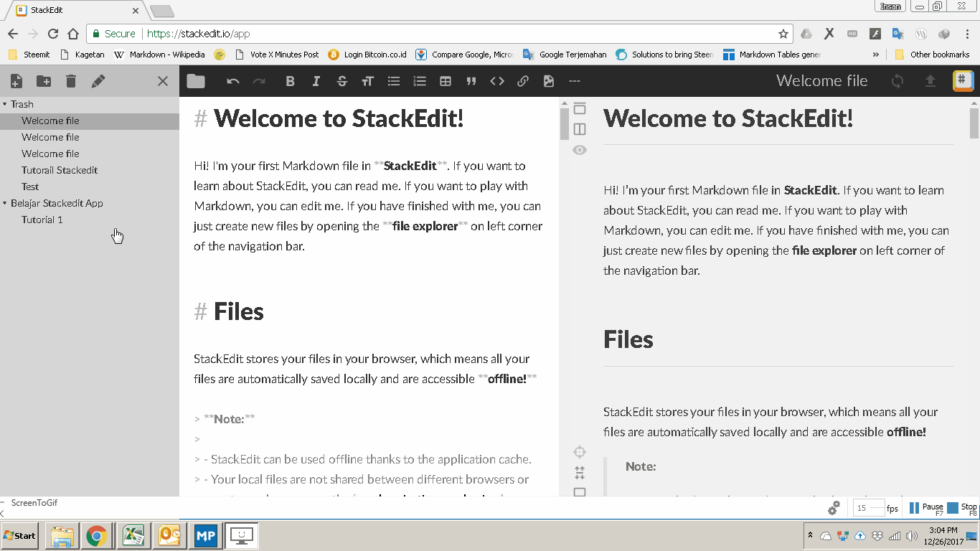Insert a code block
Image resolution: width=980 pixels, height=551 pixels.
[497, 81]
